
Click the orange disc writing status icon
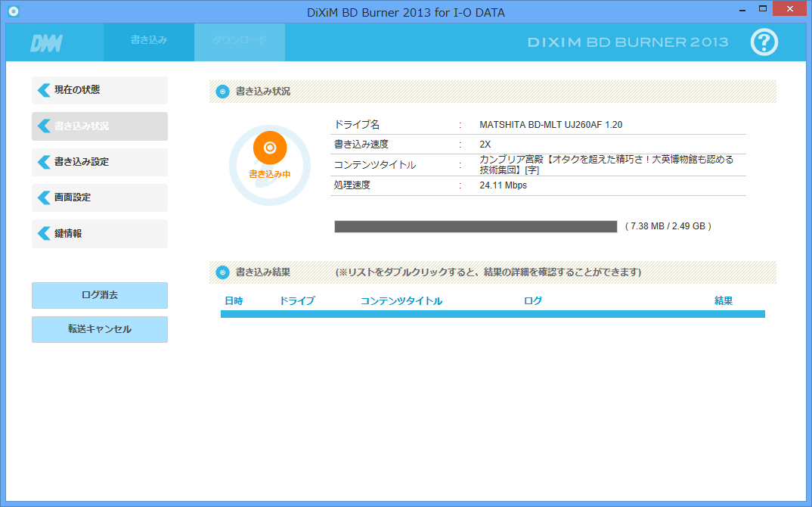[x=270, y=148]
